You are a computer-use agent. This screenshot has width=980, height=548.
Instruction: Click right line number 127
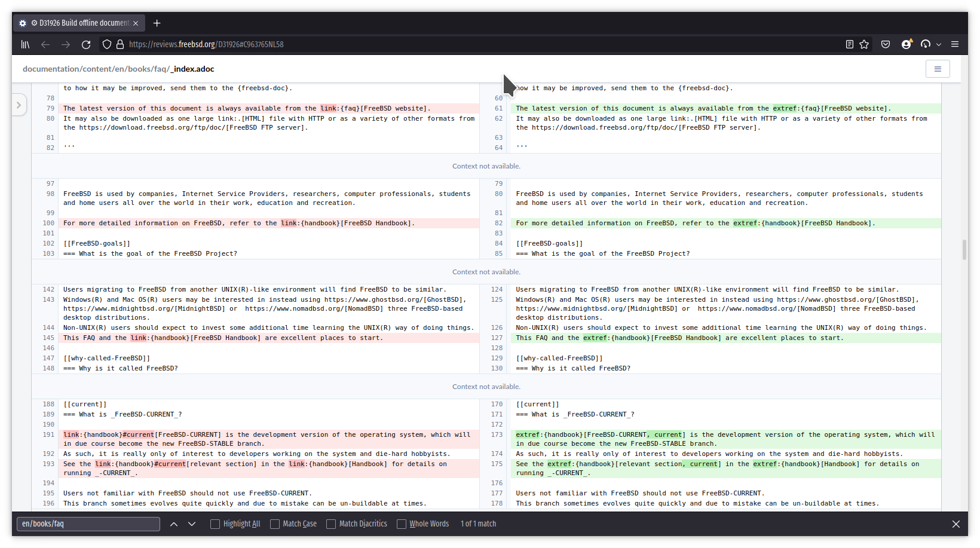[x=497, y=338]
